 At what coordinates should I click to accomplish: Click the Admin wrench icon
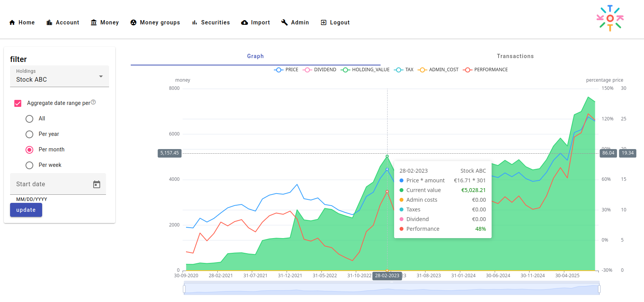tap(284, 22)
